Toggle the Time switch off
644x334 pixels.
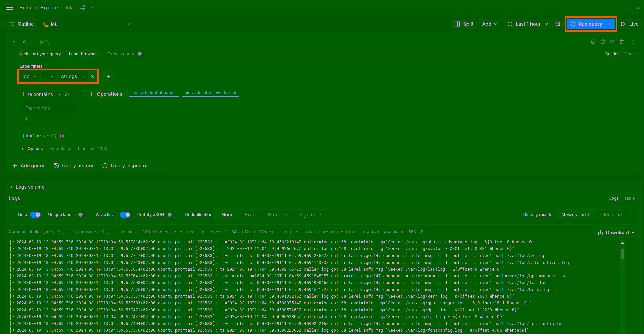(35, 215)
